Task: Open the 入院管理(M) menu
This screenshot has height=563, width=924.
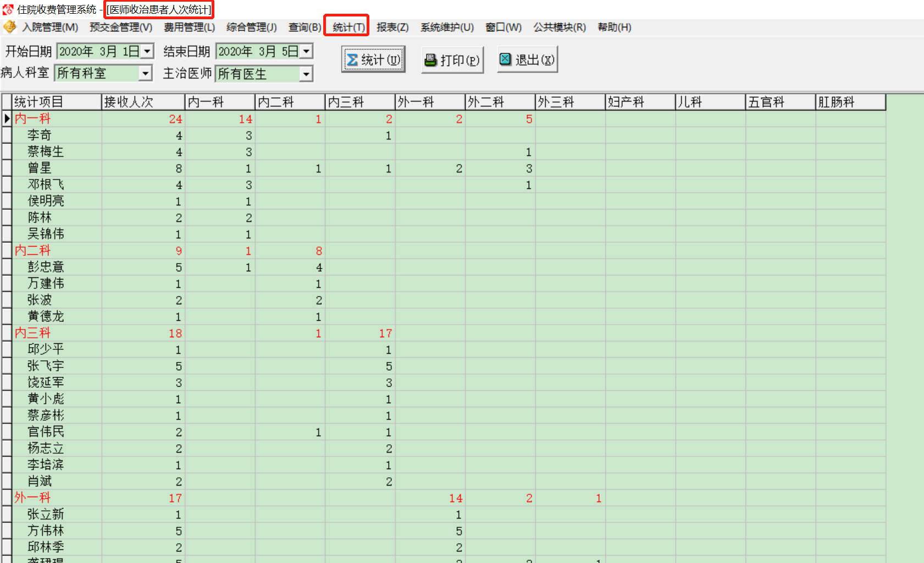Action: [x=50, y=27]
